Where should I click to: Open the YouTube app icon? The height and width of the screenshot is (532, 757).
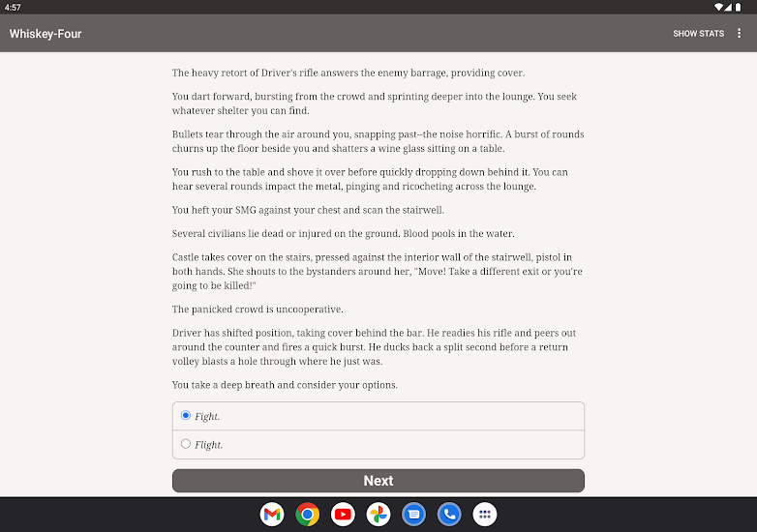(x=343, y=515)
